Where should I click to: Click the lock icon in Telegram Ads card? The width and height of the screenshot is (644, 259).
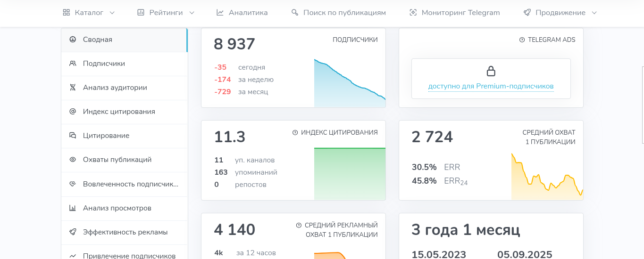coord(491,71)
